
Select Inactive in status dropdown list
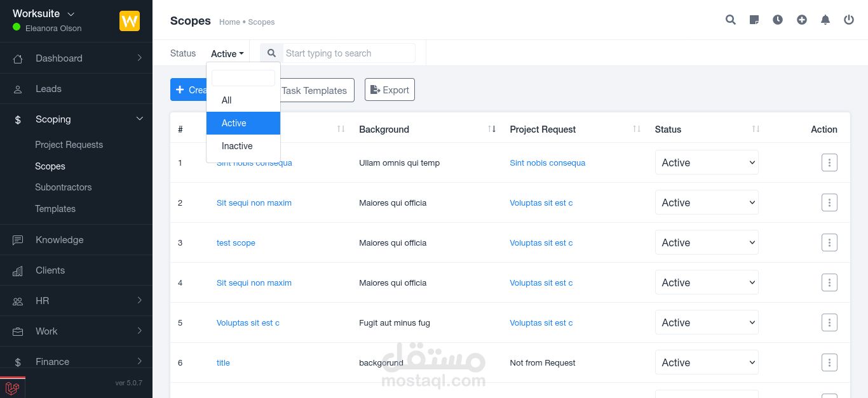(x=243, y=146)
